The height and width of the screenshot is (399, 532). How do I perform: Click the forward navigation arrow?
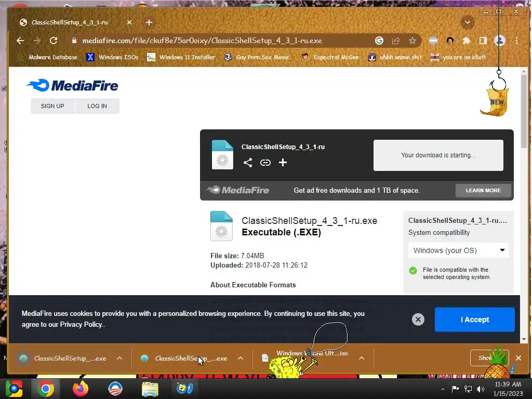click(37, 41)
